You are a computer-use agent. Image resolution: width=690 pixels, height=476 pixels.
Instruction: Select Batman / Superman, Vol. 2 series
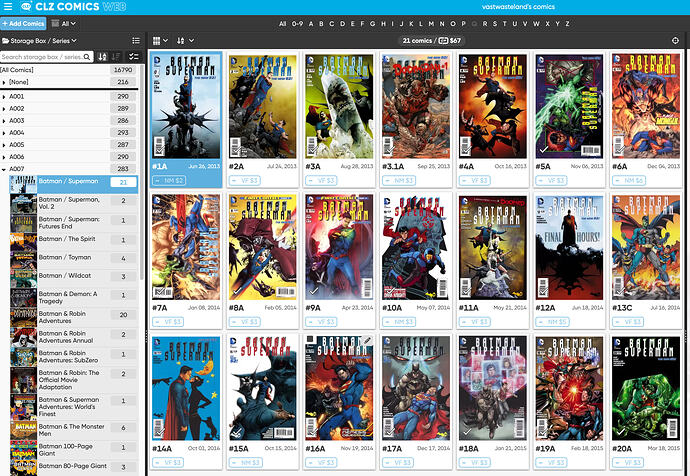74,203
